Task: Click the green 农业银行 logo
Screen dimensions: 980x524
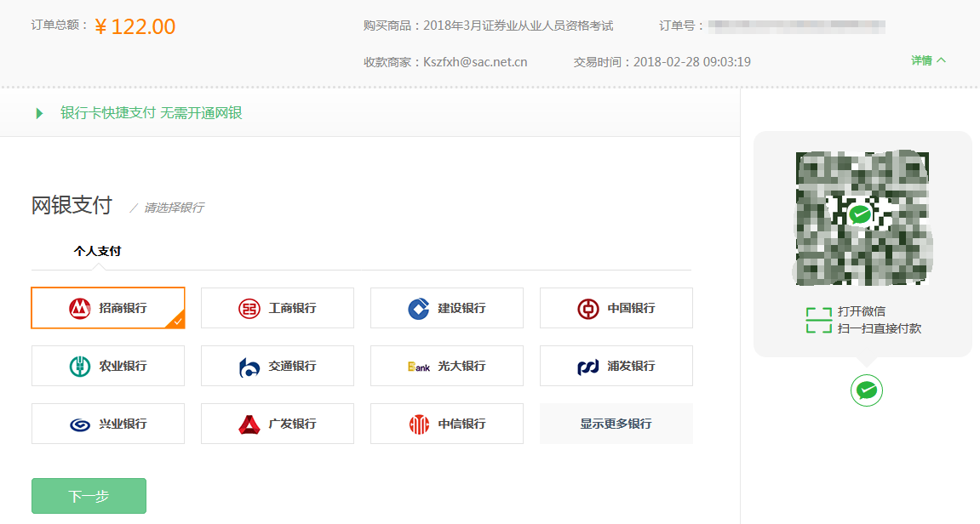Action: click(80, 366)
